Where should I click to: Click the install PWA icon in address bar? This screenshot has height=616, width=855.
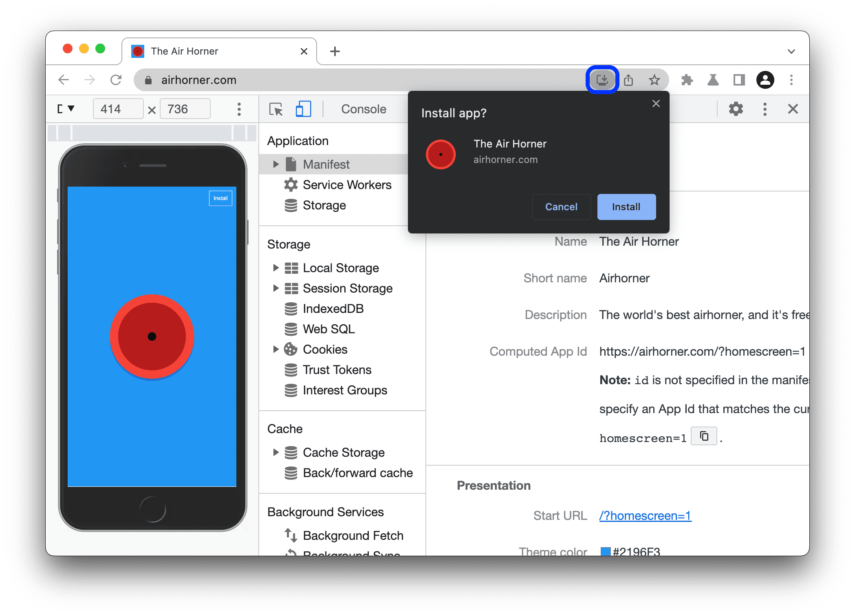(x=601, y=80)
